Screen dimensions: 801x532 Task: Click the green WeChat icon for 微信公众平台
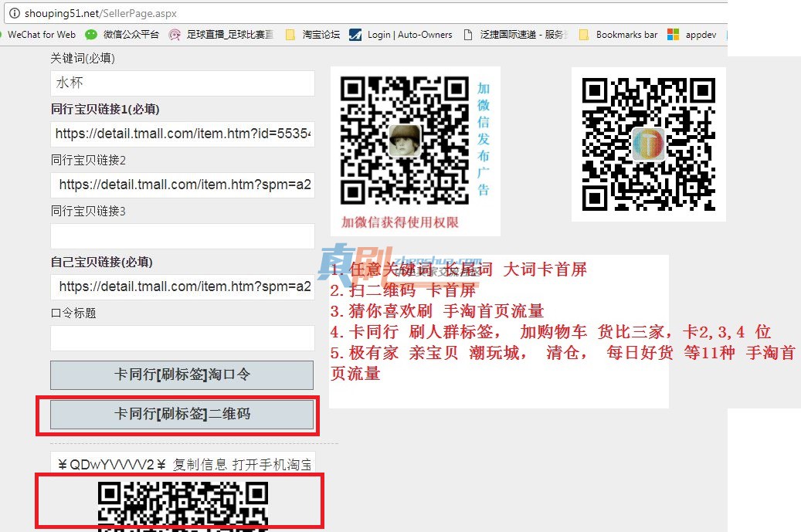point(91,35)
